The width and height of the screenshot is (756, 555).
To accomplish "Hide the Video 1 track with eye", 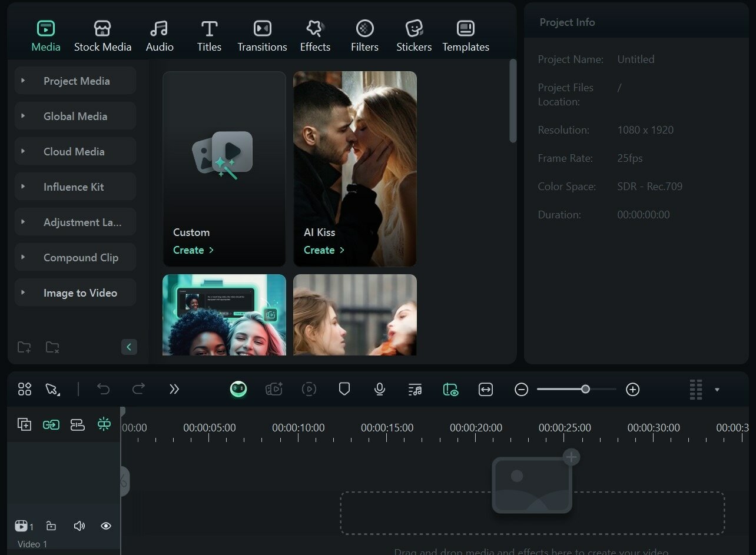I will 106,526.
